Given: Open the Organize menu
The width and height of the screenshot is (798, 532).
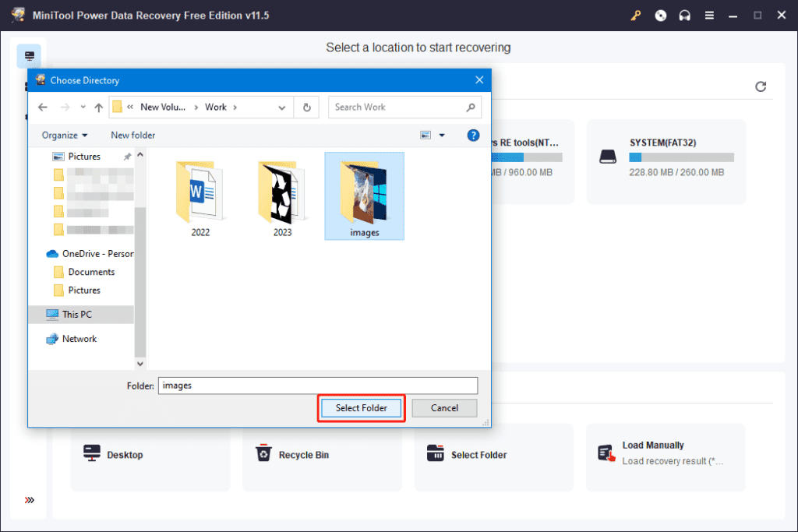Looking at the screenshot, I should pyautogui.click(x=65, y=136).
